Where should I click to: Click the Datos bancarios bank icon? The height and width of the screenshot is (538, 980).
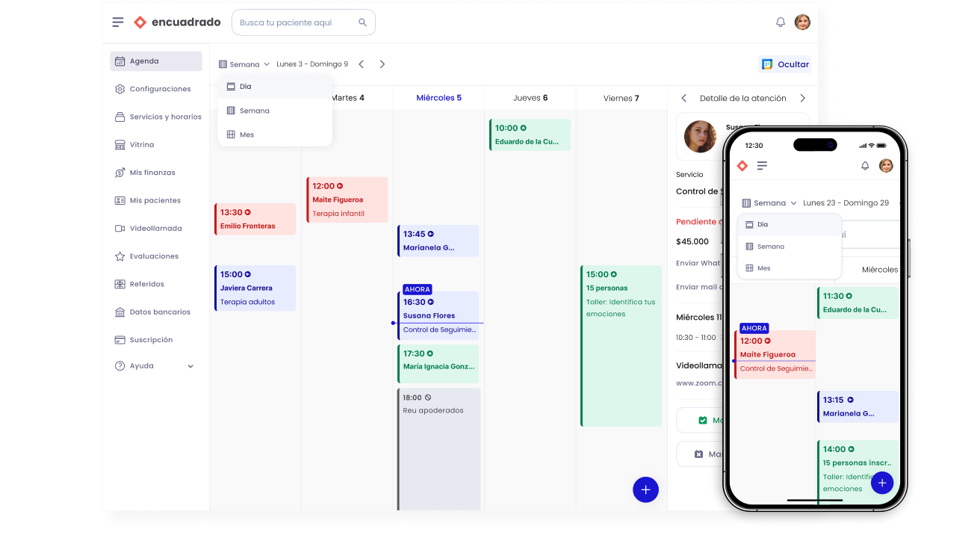pos(120,312)
